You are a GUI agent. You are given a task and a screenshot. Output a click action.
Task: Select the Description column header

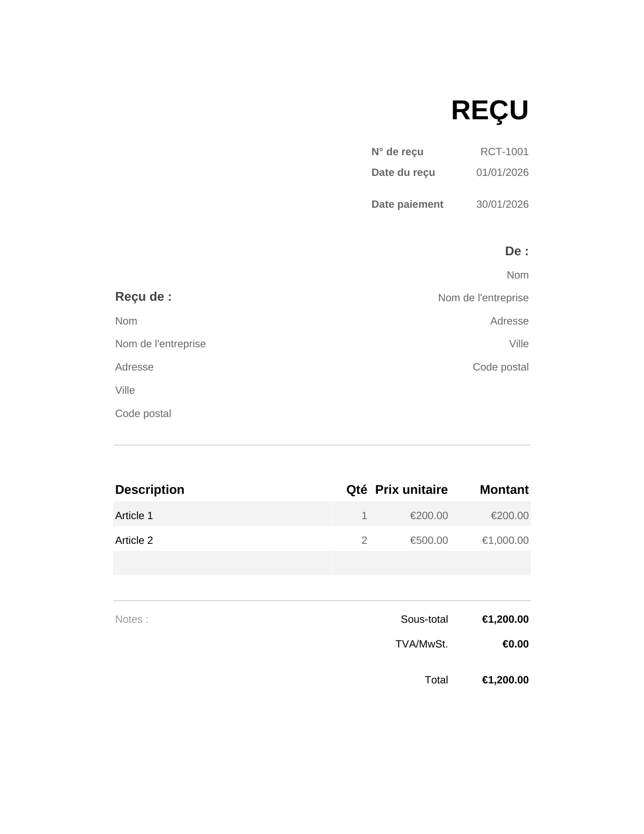coord(150,490)
